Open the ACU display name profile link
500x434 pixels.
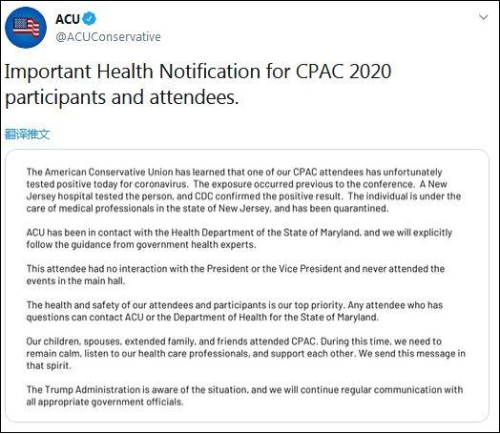coord(67,19)
